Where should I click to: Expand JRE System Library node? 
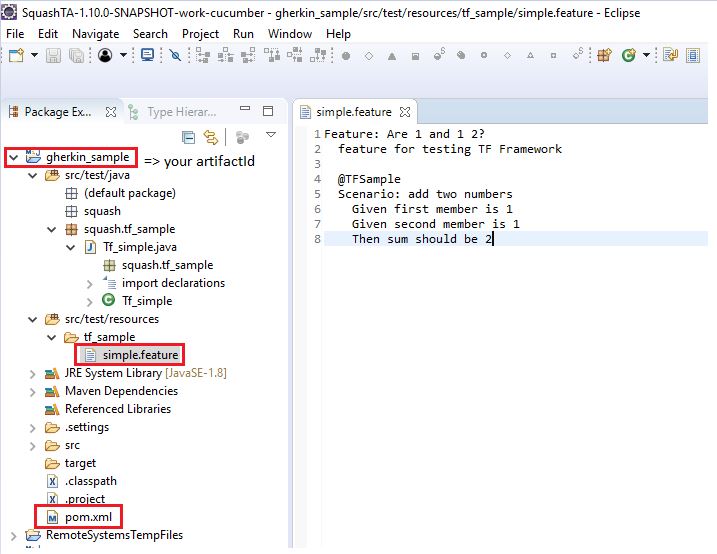click(x=32, y=374)
